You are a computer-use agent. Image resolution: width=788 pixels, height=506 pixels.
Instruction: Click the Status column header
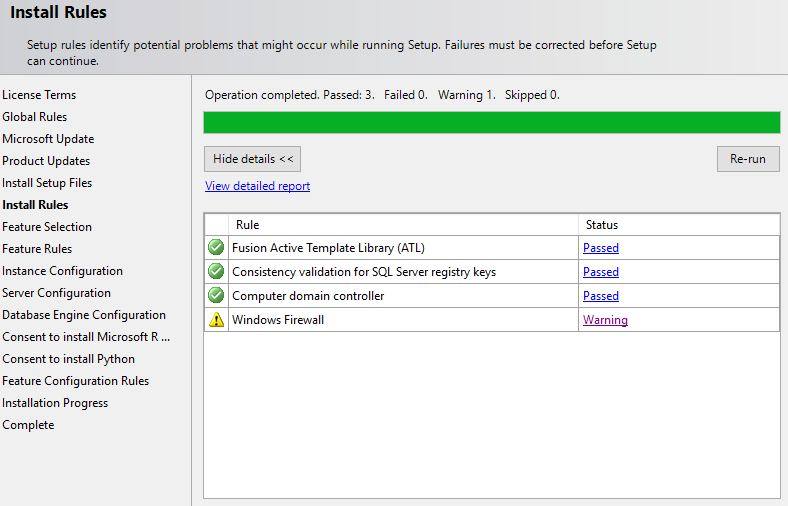(x=679, y=225)
